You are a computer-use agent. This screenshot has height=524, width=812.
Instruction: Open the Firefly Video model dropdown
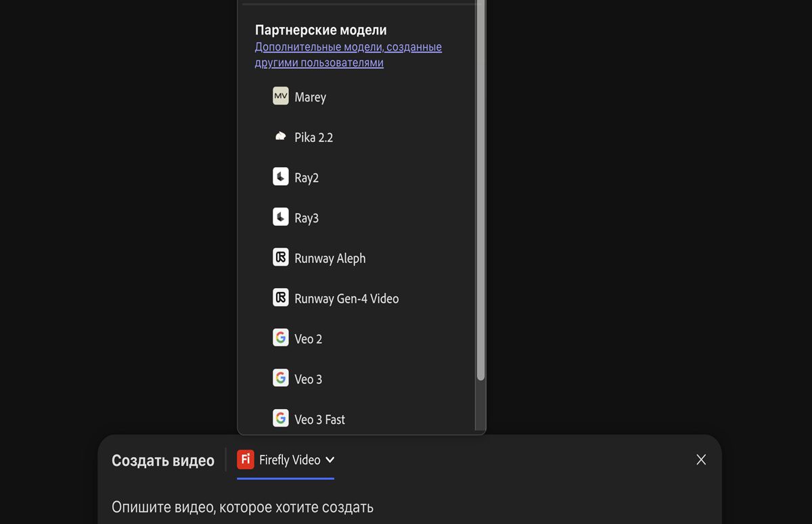(x=289, y=460)
